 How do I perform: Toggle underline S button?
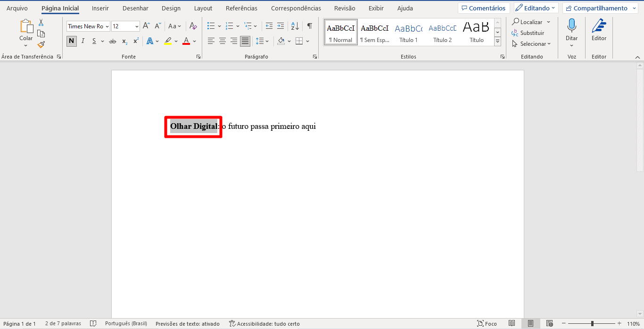[x=94, y=41]
